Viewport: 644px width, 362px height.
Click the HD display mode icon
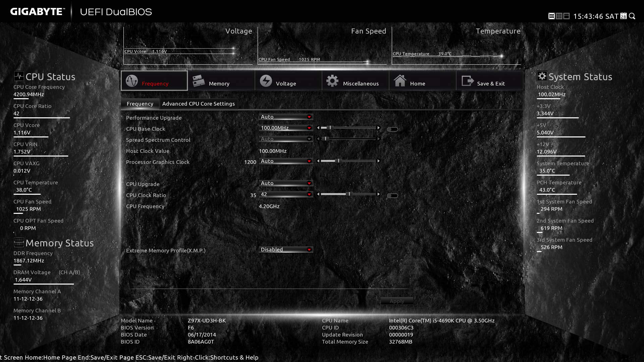(551, 16)
